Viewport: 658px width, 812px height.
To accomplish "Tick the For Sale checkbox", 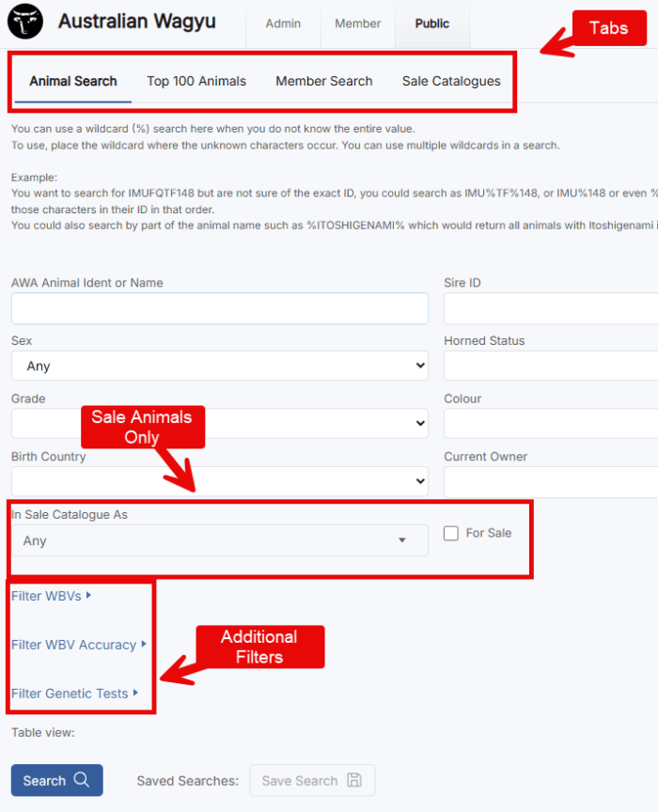I will [x=451, y=534].
